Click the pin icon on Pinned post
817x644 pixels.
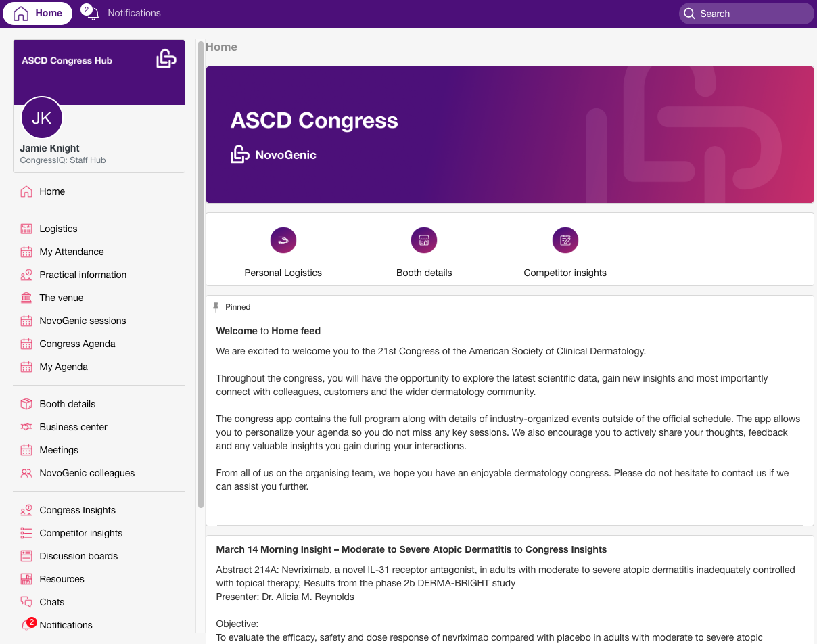pyautogui.click(x=216, y=307)
